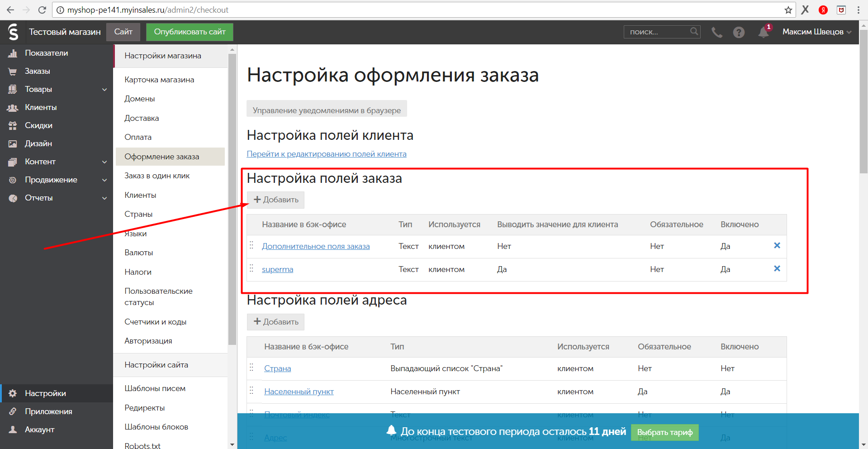The width and height of the screenshot is (868, 449).
Task: Open the help question mark icon
Action: (739, 32)
